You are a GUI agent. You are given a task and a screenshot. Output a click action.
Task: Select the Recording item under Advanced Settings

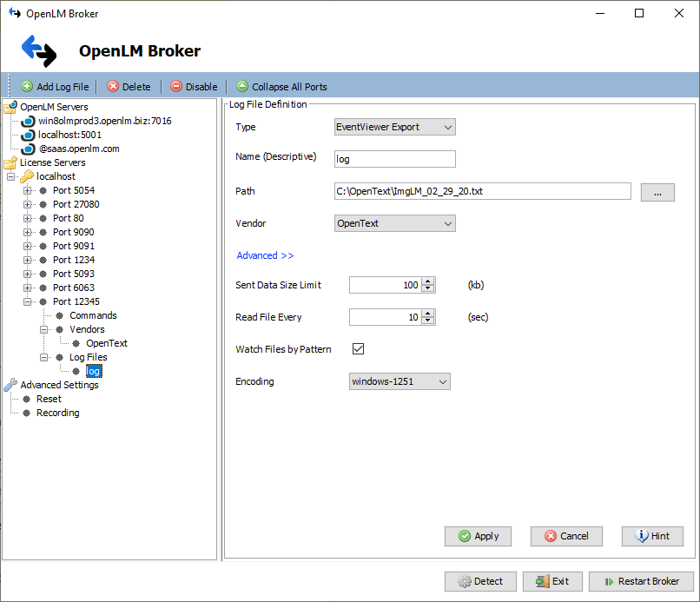click(57, 413)
